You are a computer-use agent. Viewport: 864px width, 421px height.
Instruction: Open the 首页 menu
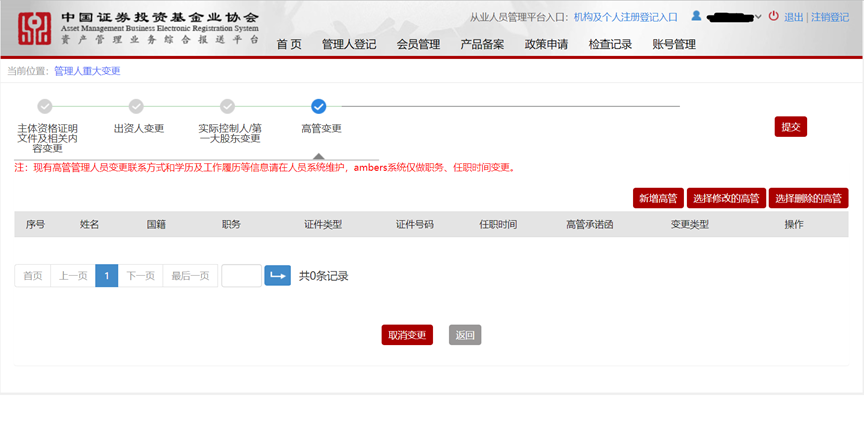(x=289, y=45)
